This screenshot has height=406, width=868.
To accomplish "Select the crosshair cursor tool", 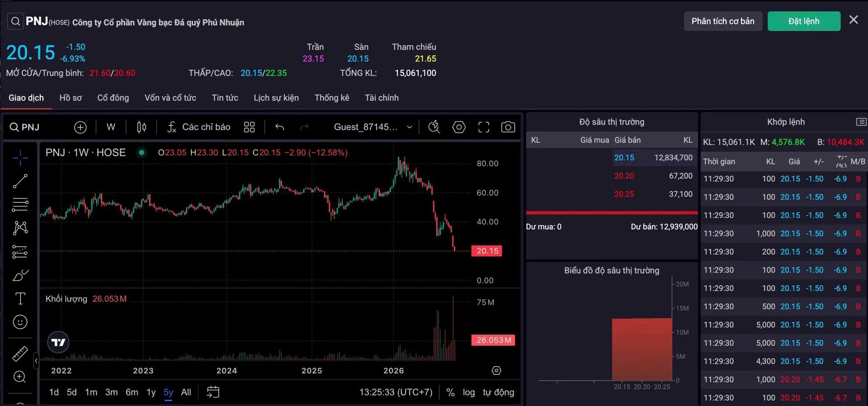I will point(20,158).
